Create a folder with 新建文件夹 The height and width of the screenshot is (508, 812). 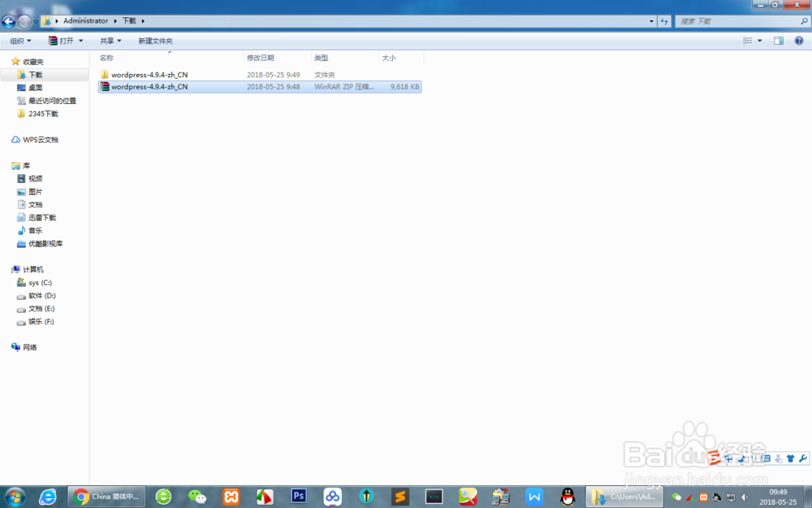coord(155,41)
